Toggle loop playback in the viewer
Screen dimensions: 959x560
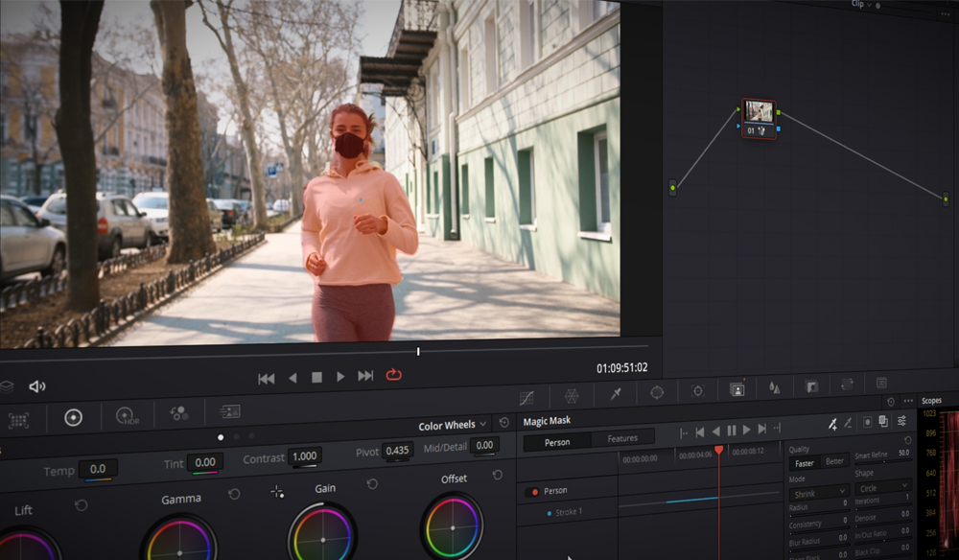coord(394,374)
